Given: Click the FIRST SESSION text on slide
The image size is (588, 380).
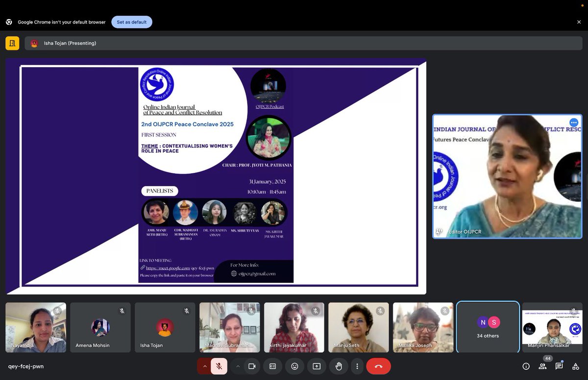Looking at the screenshot, I should click(x=159, y=135).
